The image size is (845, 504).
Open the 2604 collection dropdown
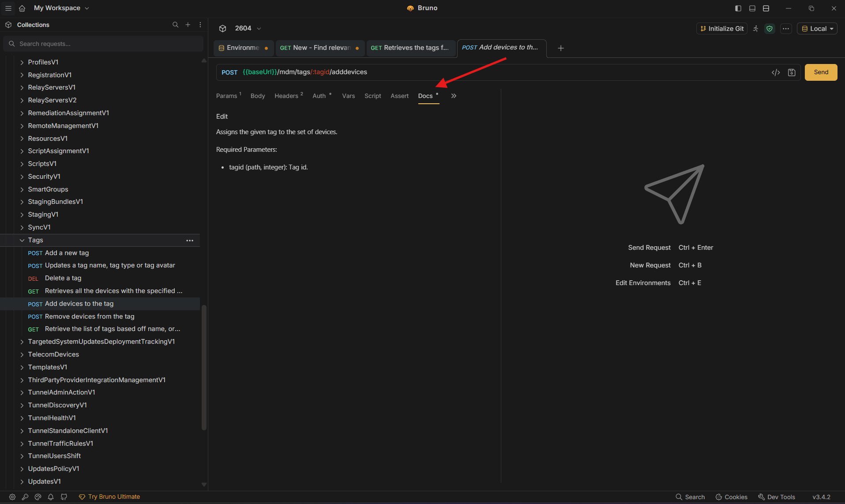pyautogui.click(x=248, y=29)
